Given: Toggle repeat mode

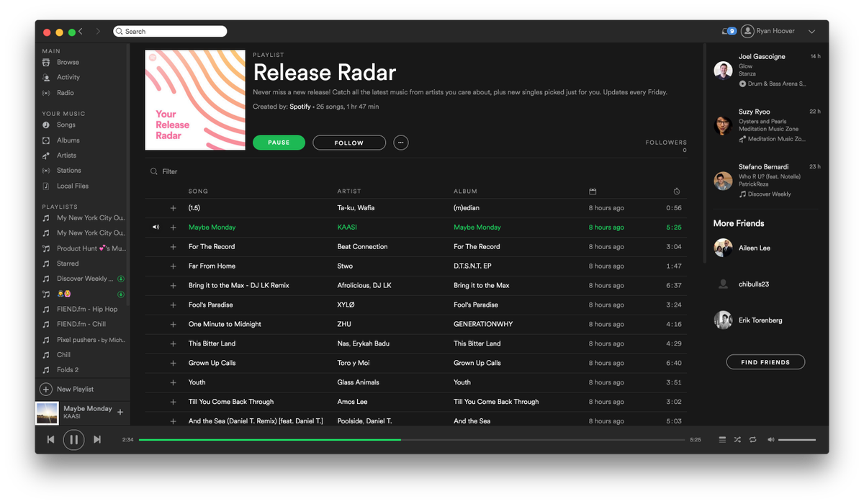Looking at the screenshot, I should point(752,439).
